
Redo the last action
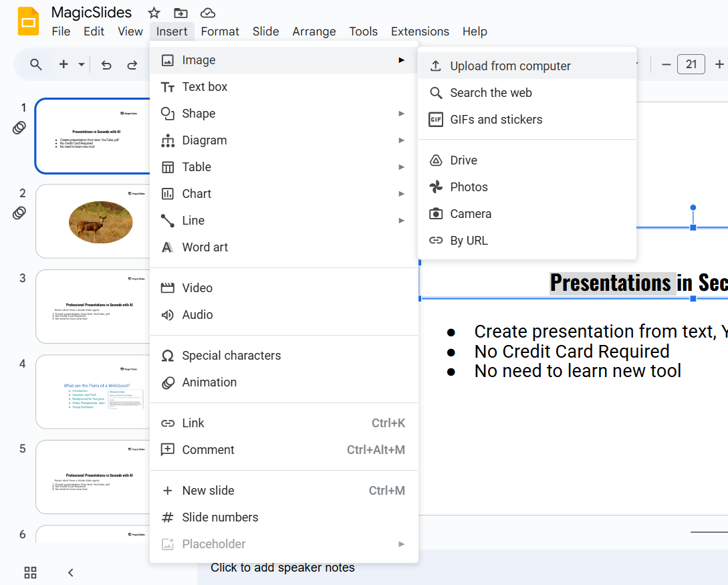click(132, 65)
